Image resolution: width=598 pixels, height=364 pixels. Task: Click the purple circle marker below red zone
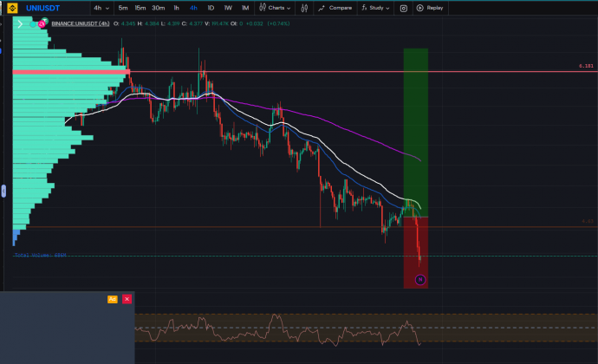click(419, 279)
